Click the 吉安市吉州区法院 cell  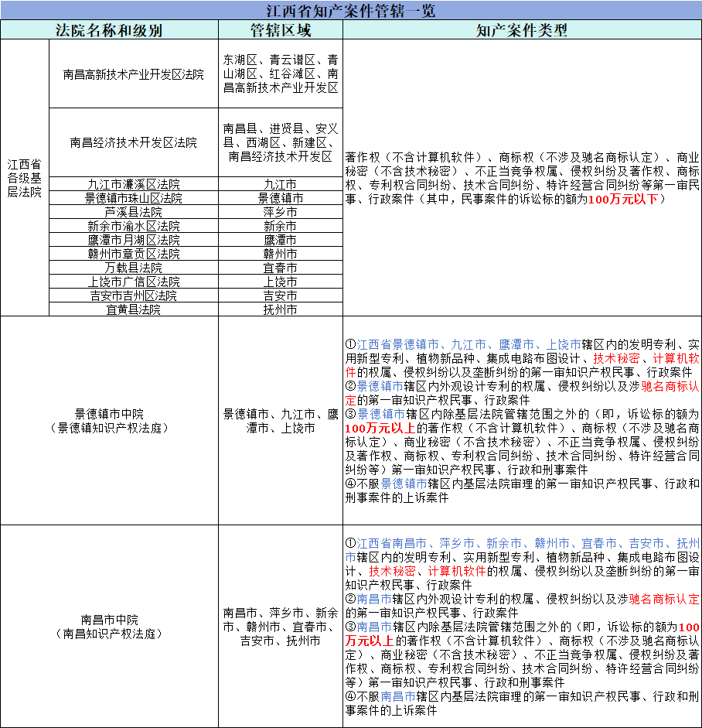pyautogui.click(x=134, y=296)
